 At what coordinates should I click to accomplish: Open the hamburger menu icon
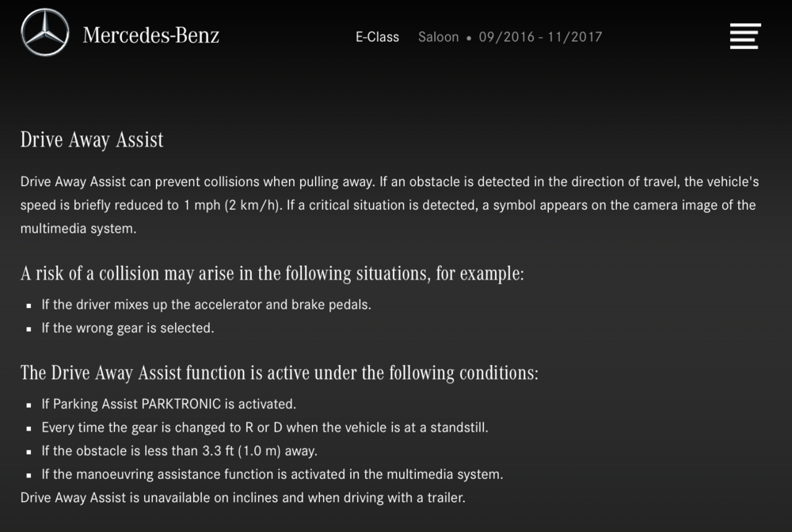744,36
